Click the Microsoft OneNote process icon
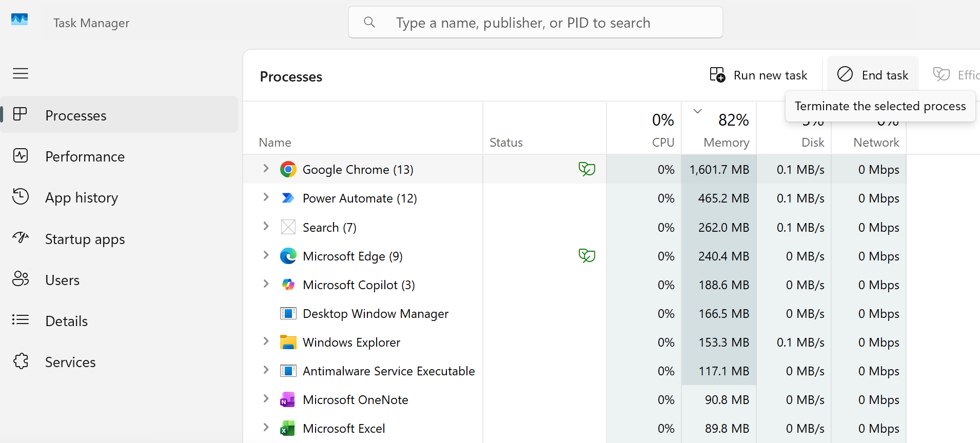980x443 pixels. 287,399
